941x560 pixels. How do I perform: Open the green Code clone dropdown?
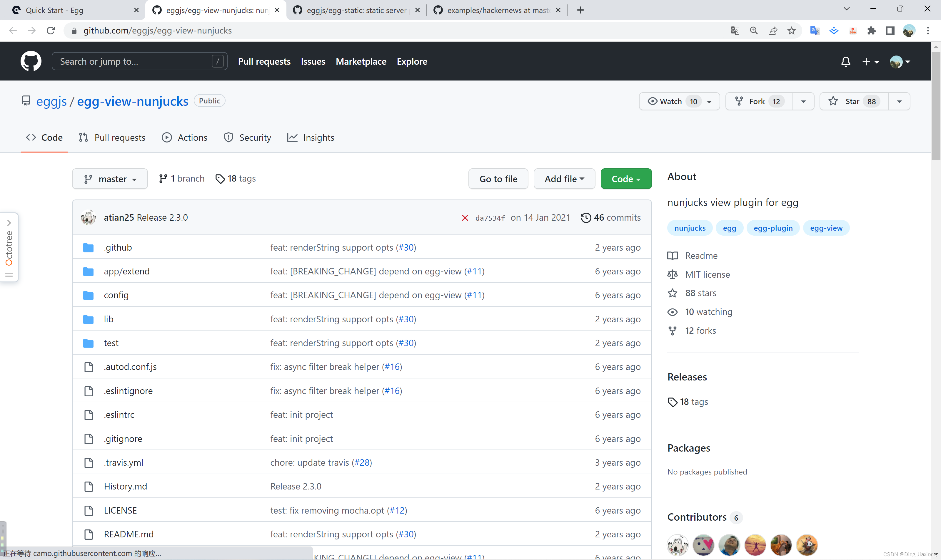(626, 179)
